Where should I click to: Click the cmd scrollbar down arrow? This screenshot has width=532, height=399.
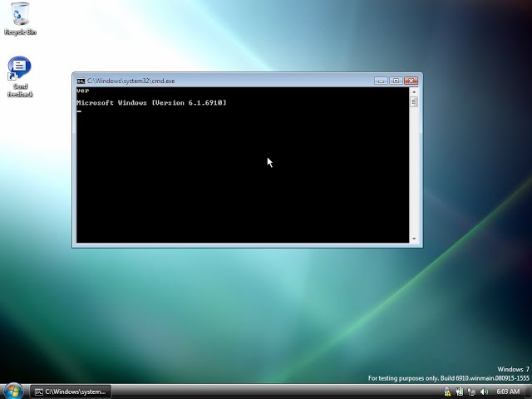(414, 239)
